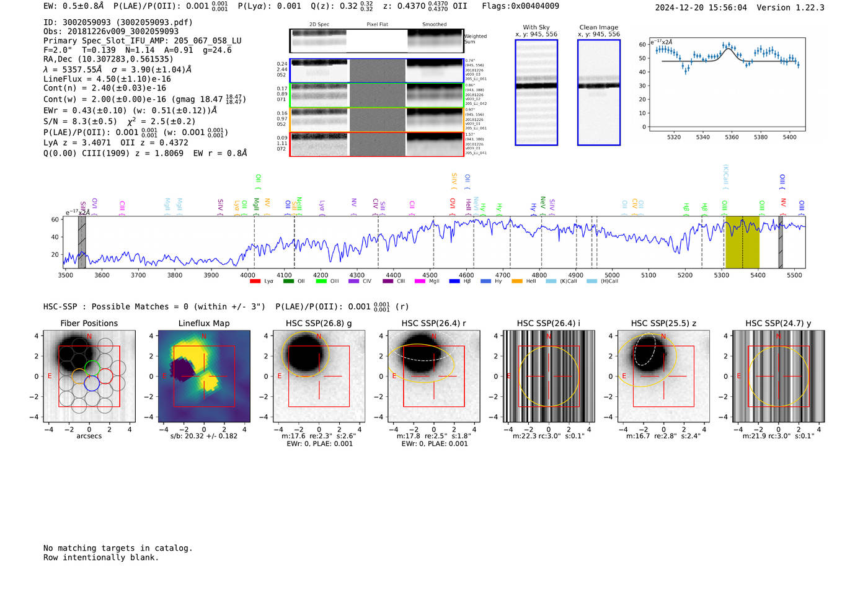The height and width of the screenshot is (591, 868).
Task: Click the 'No matching targets in catalog.' message
Action: 118,548
